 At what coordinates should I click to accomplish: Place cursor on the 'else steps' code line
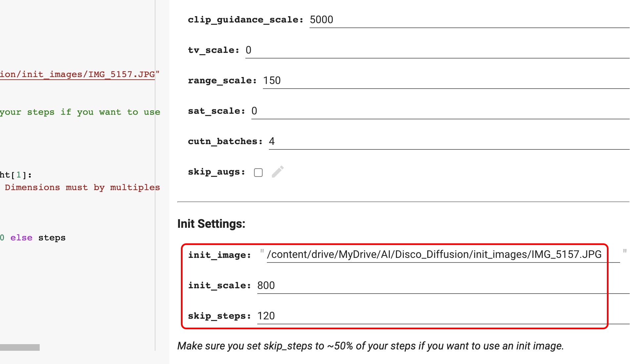tap(38, 238)
